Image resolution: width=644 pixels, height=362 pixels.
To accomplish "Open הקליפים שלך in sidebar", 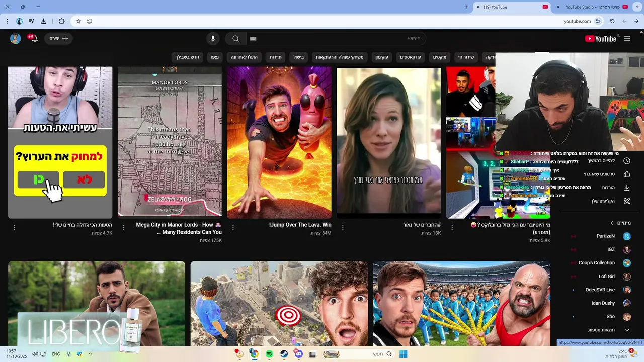I will tap(601, 201).
